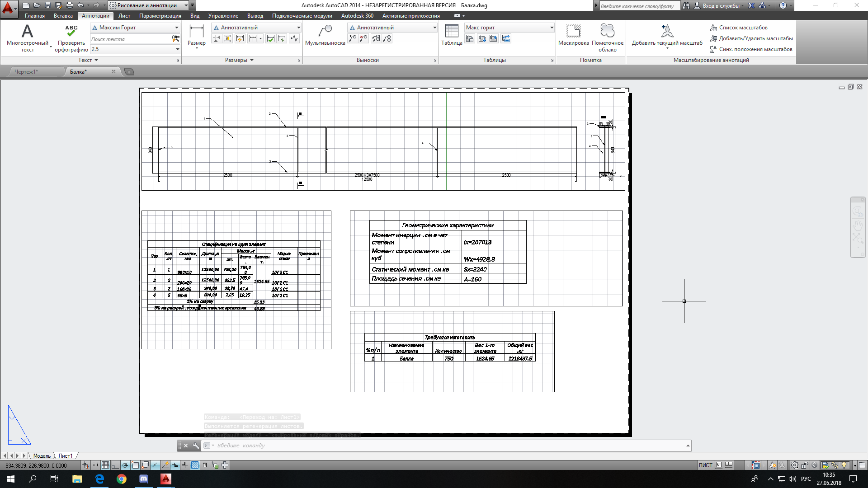
Task: Click the Spell Check icon
Action: (71, 31)
